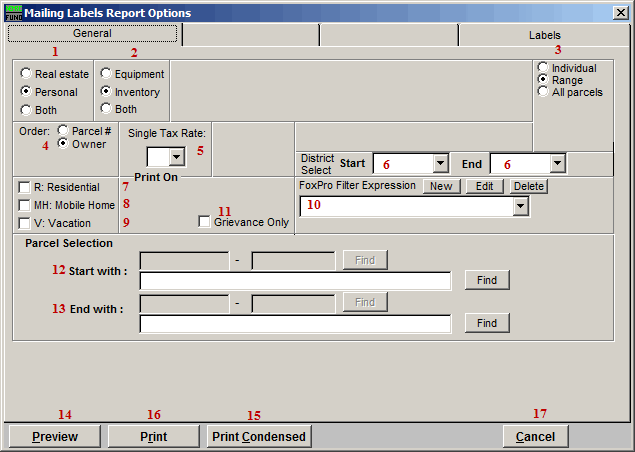
Task: Check the R: Residential checkbox
Action: [25, 187]
